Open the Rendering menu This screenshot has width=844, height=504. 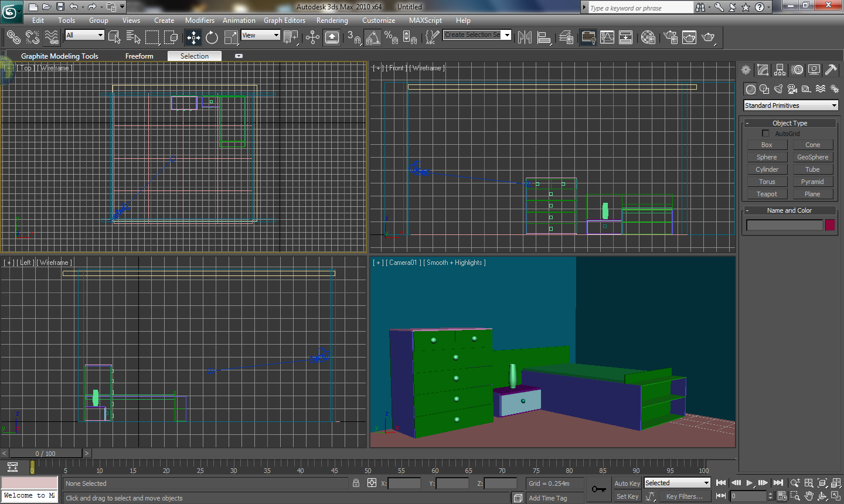(332, 21)
